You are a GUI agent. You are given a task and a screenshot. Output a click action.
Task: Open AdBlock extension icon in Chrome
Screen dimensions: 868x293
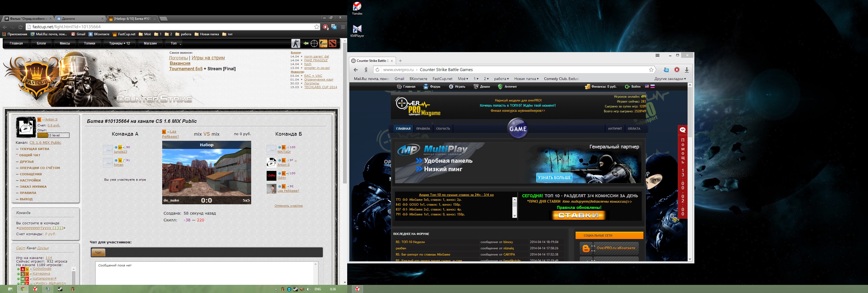[x=325, y=27]
